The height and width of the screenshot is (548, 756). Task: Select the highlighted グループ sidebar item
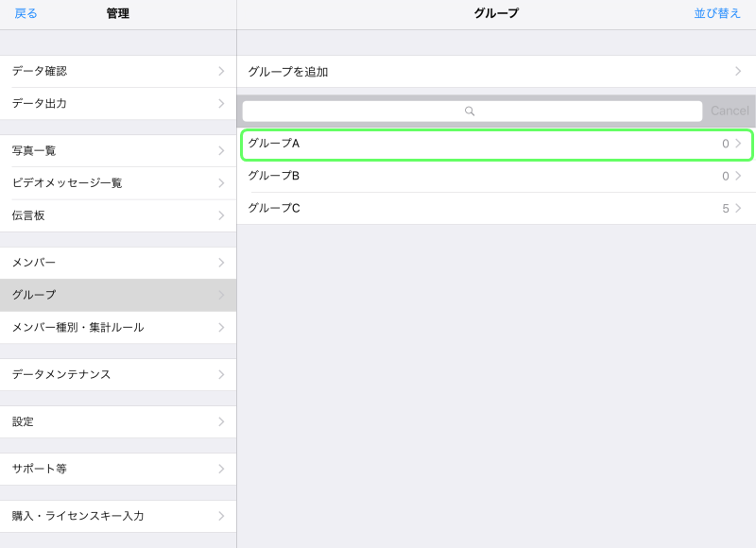coord(118,295)
